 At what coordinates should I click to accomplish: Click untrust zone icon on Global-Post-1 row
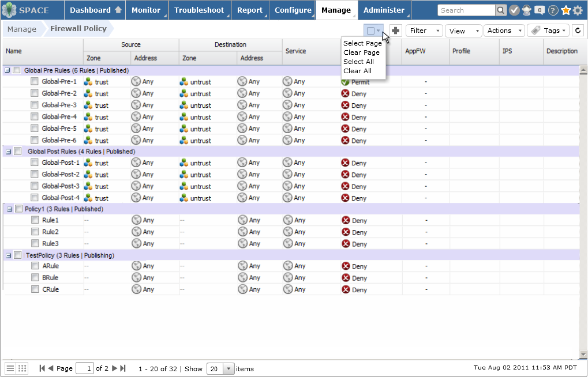[x=183, y=163]
